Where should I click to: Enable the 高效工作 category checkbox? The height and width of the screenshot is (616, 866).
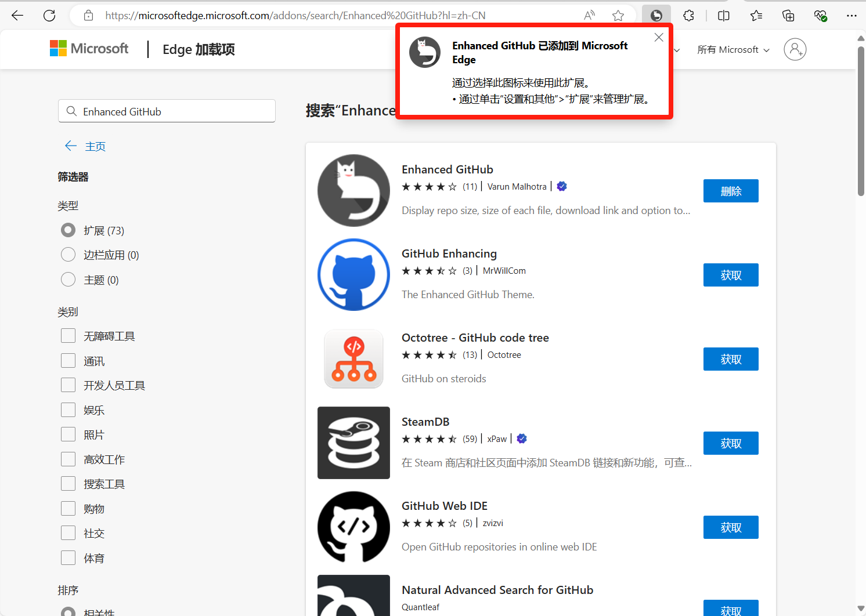click(x=68, y=459)
